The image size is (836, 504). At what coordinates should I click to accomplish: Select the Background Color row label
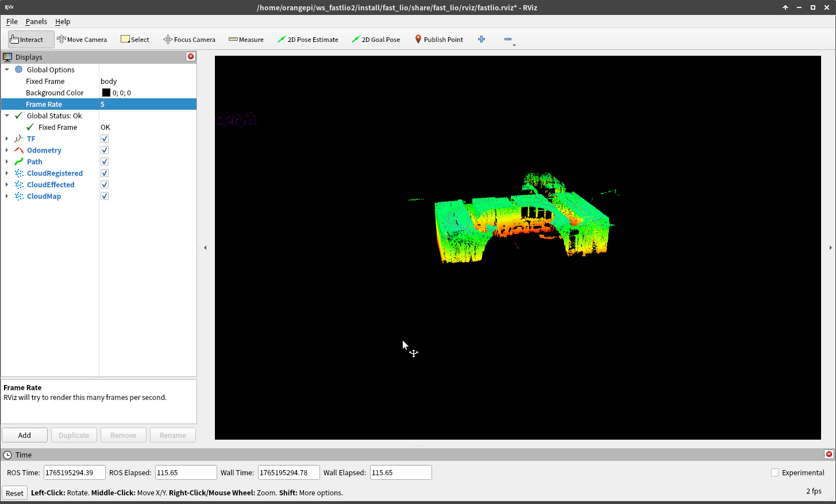click(x=55, y=93)
